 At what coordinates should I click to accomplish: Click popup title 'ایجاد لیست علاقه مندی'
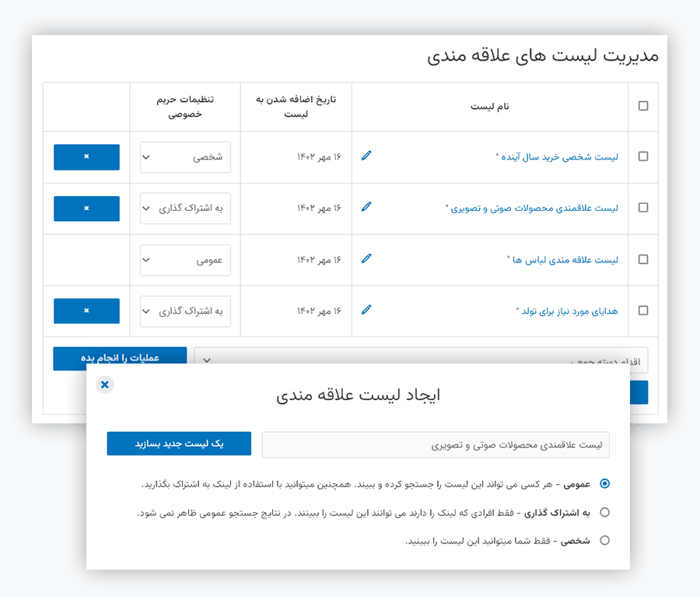[x=358, y=395]
